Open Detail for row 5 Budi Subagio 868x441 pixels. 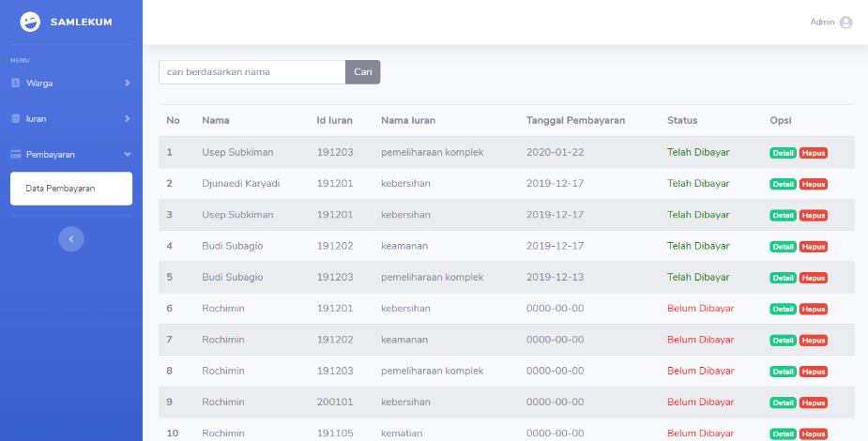[x=783, y=278]
